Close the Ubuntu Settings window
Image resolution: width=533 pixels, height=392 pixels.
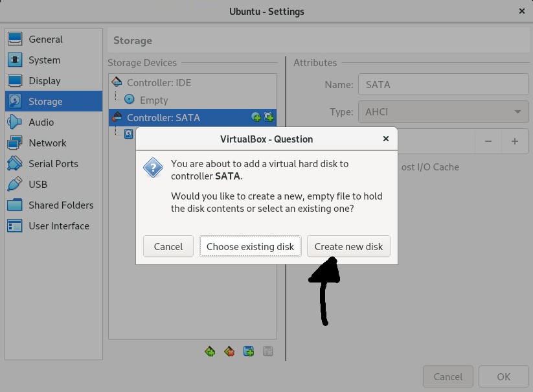pos(522,11)
